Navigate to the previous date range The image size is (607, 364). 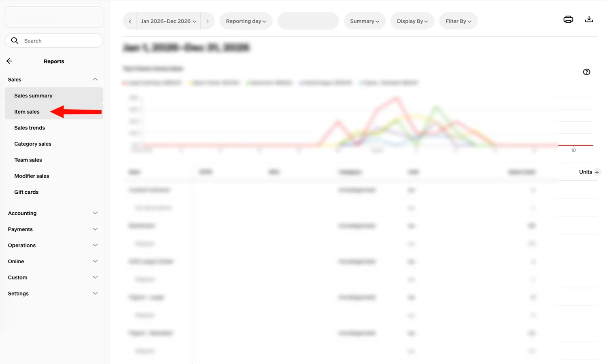click(129, 21)
